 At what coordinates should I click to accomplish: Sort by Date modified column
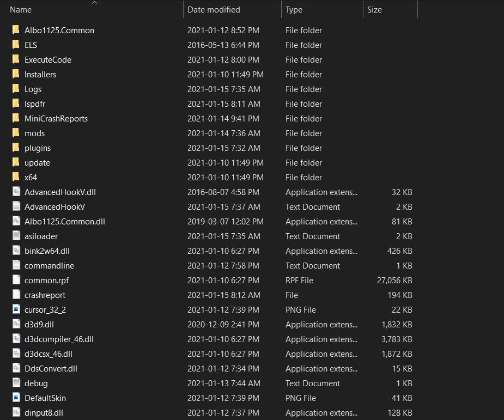(214, 10)
